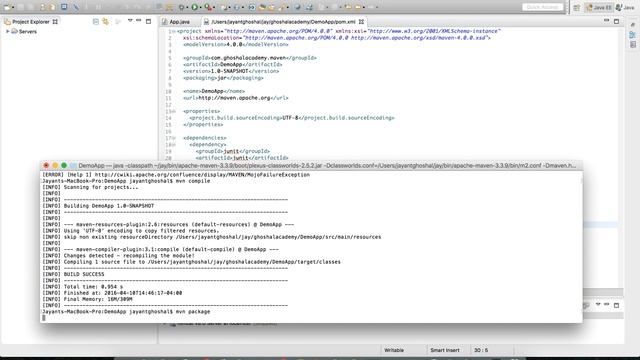
Task: Minimize the editor area
Action: tap(607, 20)
